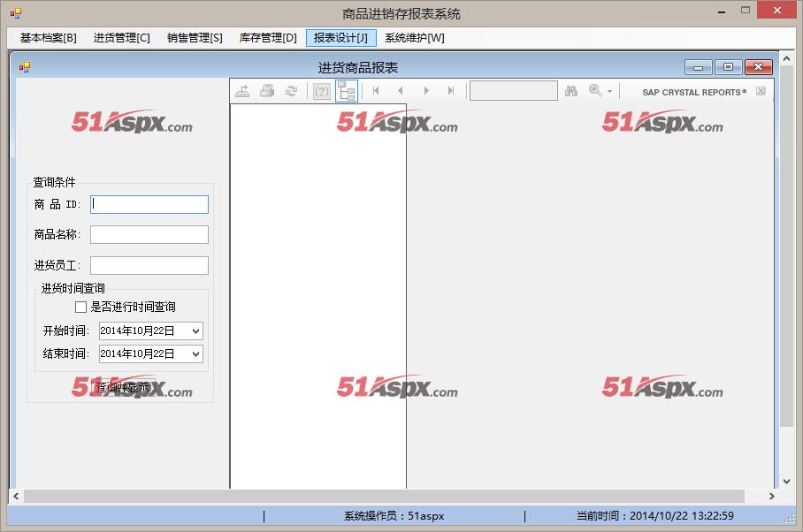Go to the next report page
The height and width of the screenshot is (532, 803).
click(426, 91)
